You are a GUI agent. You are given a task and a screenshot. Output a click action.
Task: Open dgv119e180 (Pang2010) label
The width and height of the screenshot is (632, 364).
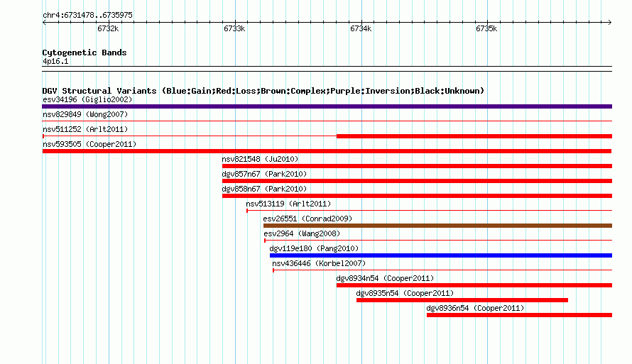point(314,248)
